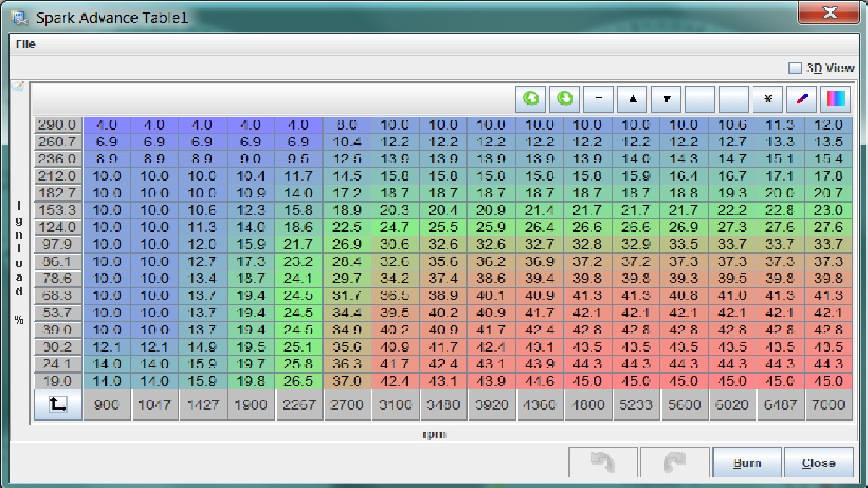This screenshot has width=868, height=488.
Task: Click the plus add button in toolbar
Action: click(734, 99)
